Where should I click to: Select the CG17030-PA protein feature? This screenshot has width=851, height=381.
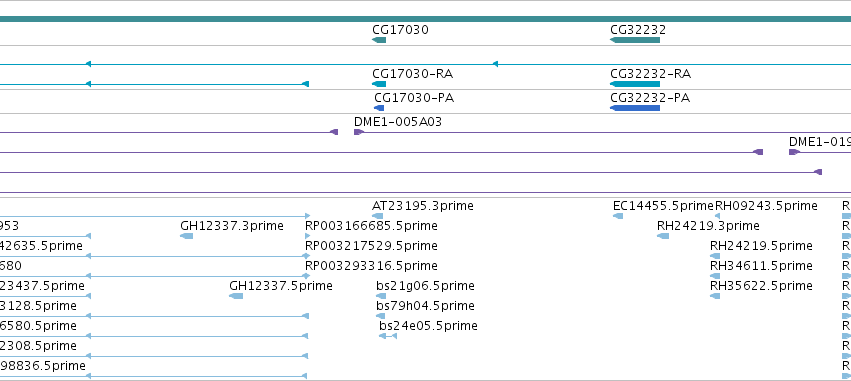(x=379, y=108)
